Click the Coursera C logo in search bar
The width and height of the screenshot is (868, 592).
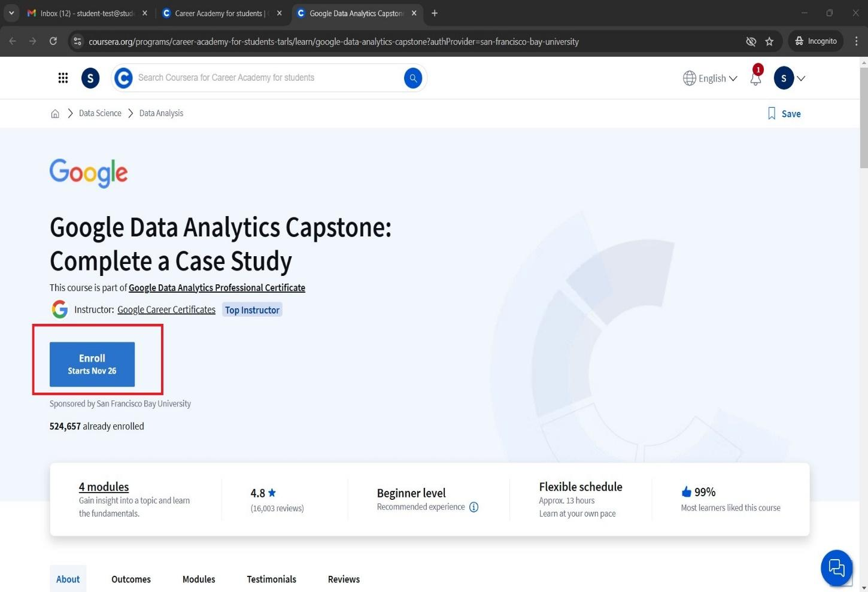tap(123, 78)
